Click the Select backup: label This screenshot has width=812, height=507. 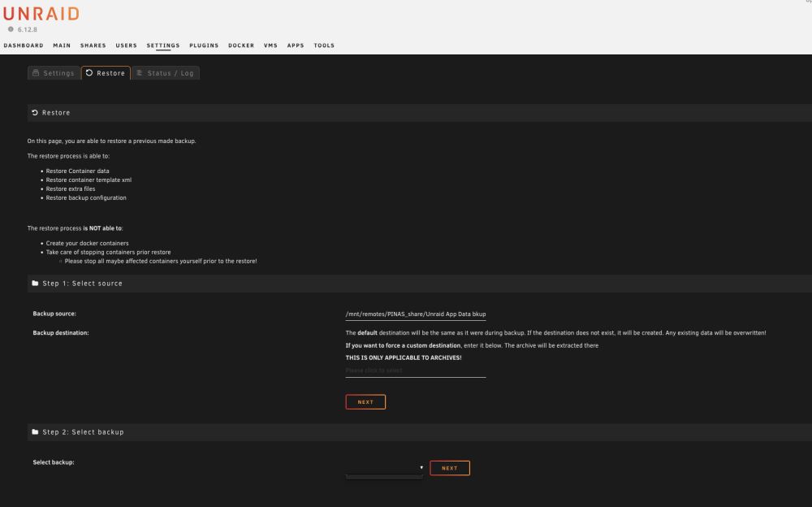tap(54, 462)
